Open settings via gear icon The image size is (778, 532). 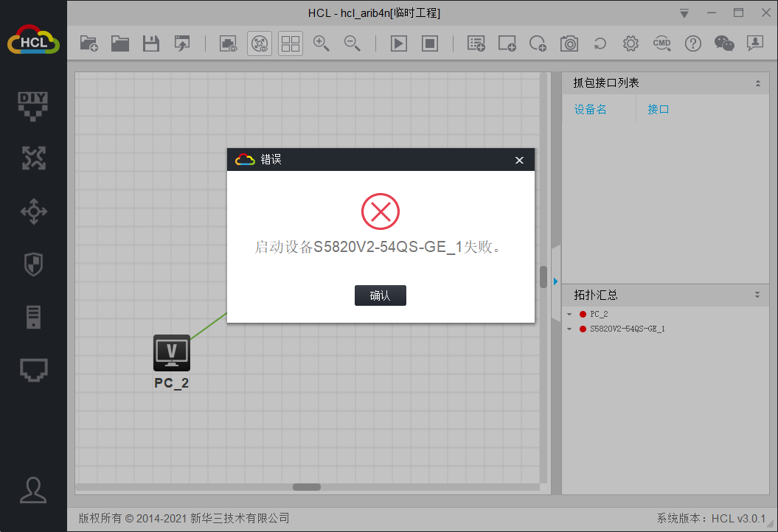[x=631, y=43]
